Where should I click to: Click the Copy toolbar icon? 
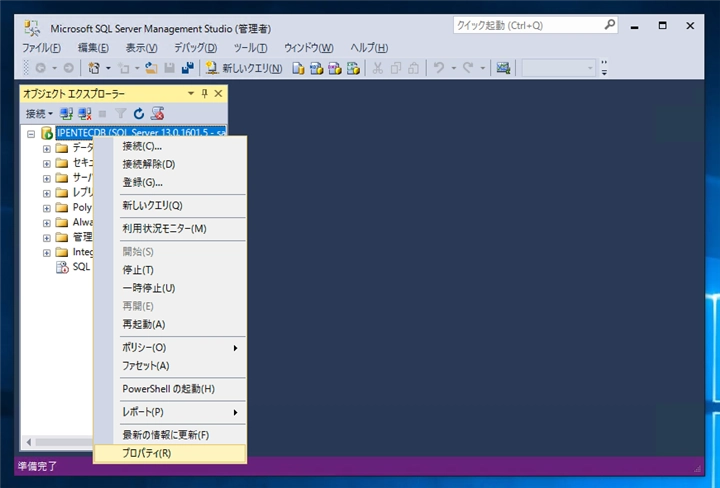[395, 68]
